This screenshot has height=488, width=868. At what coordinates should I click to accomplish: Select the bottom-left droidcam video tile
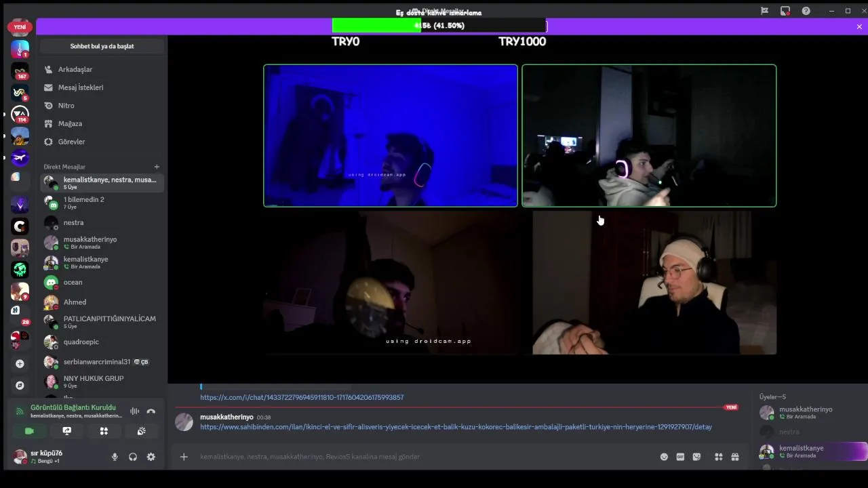point(391,283)
